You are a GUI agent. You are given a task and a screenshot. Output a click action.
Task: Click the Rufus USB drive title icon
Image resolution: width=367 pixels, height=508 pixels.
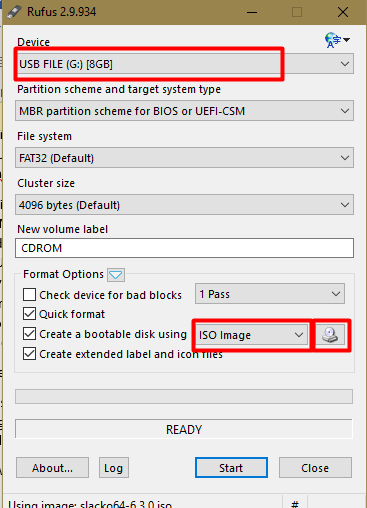pyautogui.click(x=15, y=12)
